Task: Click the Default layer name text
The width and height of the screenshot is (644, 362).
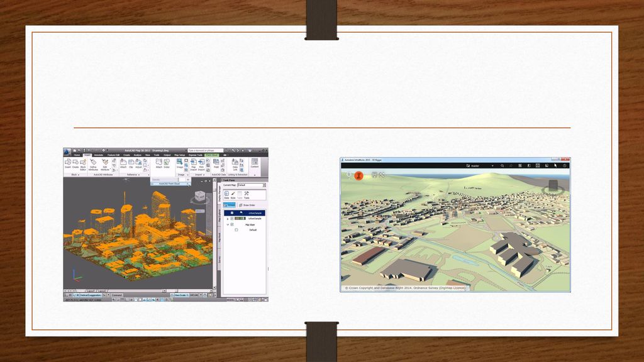Action: [x=253, y=230]
